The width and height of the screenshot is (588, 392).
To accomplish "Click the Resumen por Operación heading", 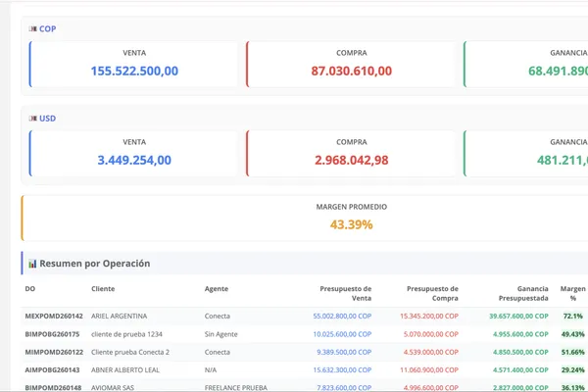I will pyautogui.click(x=95, y=264).
